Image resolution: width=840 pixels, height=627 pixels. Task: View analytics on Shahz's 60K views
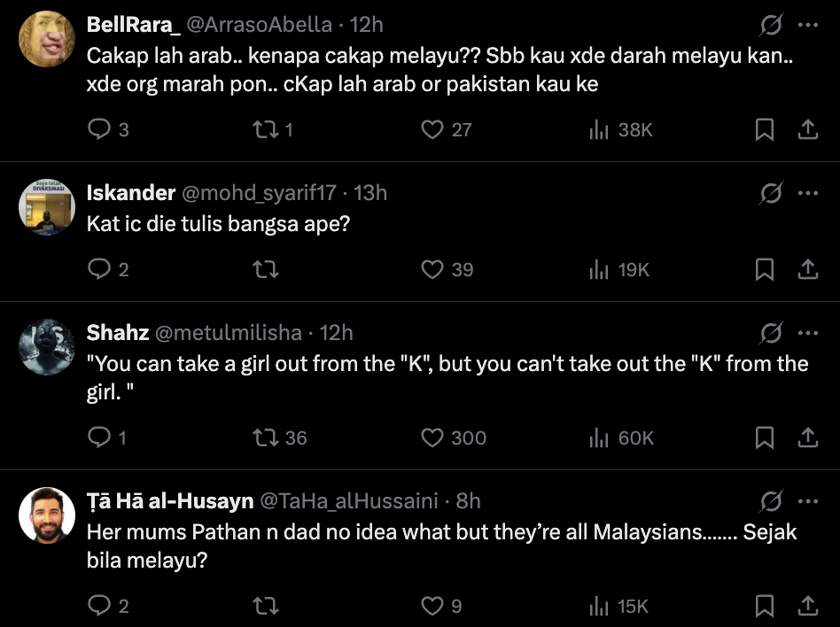point(600,437)
